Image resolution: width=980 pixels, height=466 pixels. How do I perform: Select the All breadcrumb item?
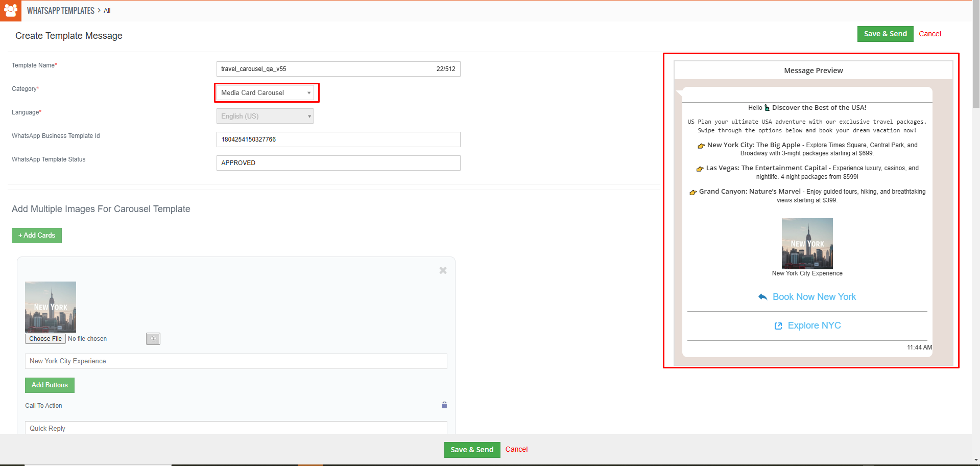click(x=107, y=11)
